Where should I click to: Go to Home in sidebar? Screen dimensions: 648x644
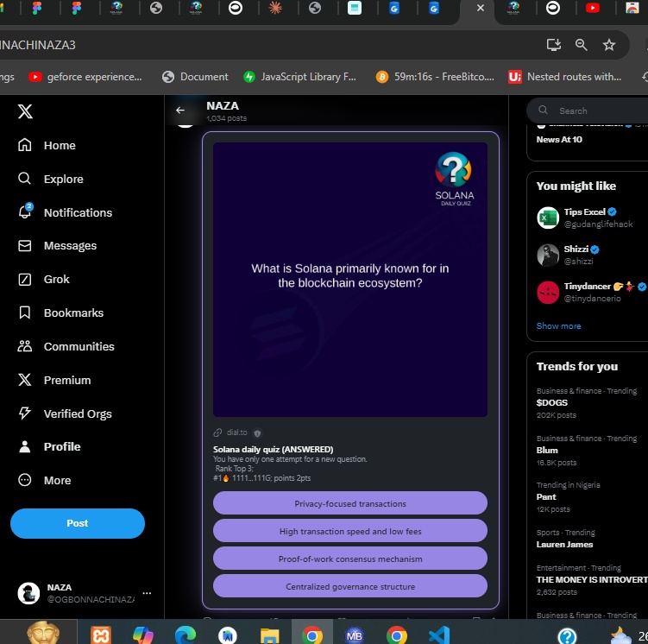[47, 146]
